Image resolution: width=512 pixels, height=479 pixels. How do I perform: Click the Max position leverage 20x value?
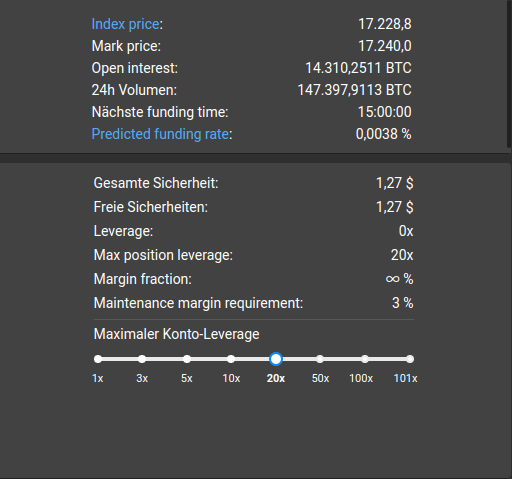click(402, 255)
